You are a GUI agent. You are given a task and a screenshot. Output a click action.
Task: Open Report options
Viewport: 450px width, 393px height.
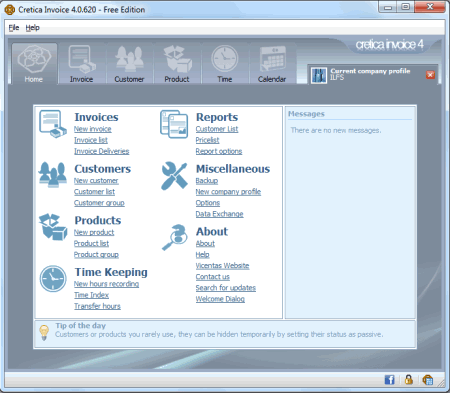tap(219, 151)
